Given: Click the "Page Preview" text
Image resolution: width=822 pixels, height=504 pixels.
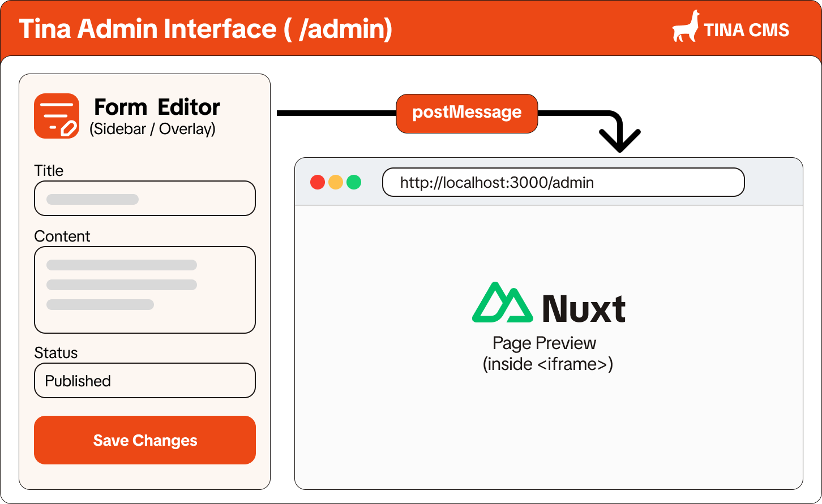Looking at the screenshot, I should pos(545,343).
